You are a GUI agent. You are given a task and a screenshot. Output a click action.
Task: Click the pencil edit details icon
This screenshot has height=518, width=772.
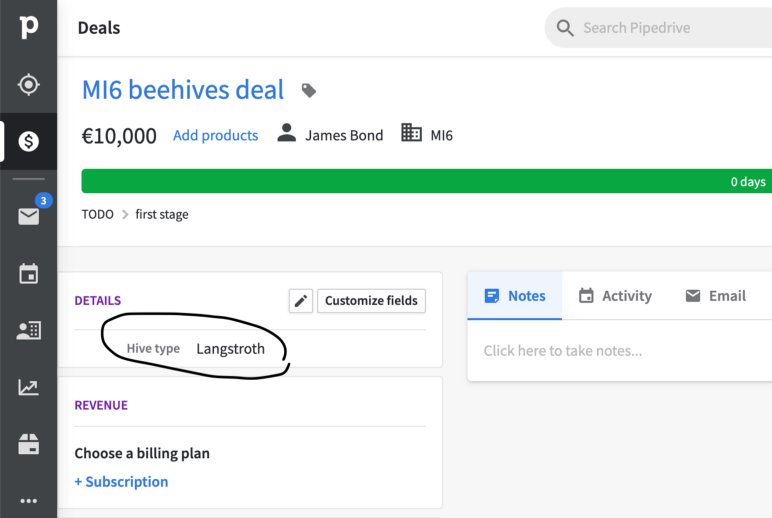click(300, 301)
